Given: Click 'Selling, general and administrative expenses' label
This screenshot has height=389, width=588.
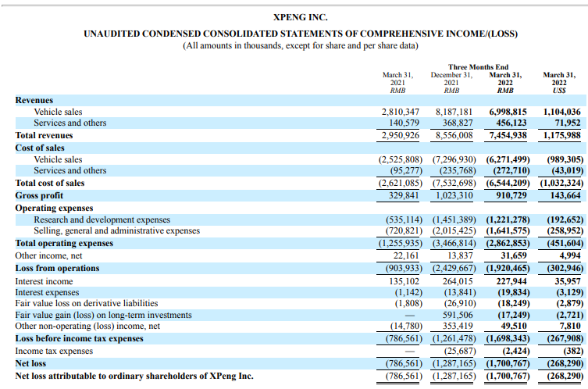Looking at the screenshot, I should point(116,230).
